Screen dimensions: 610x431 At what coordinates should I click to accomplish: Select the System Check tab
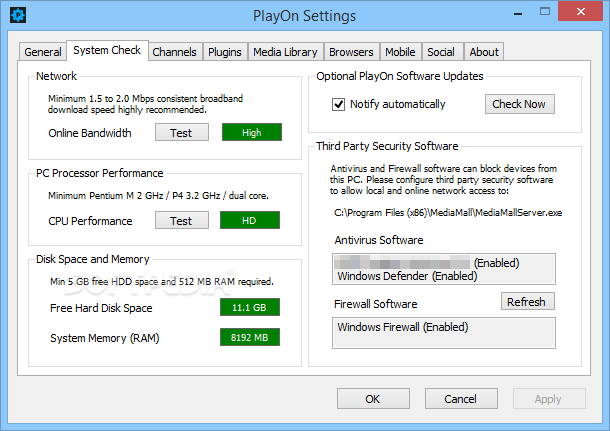tap(107, 51)
